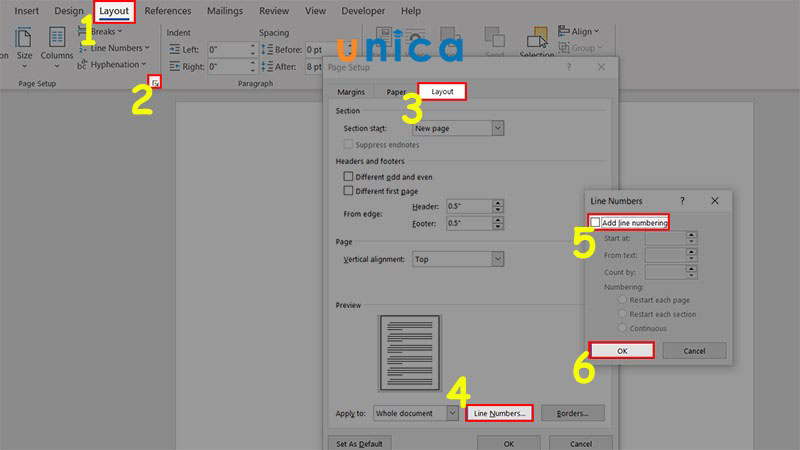Expand the Vertical alignment dropdown
This screenshot has width=800, height=450.
pos(497,259)
